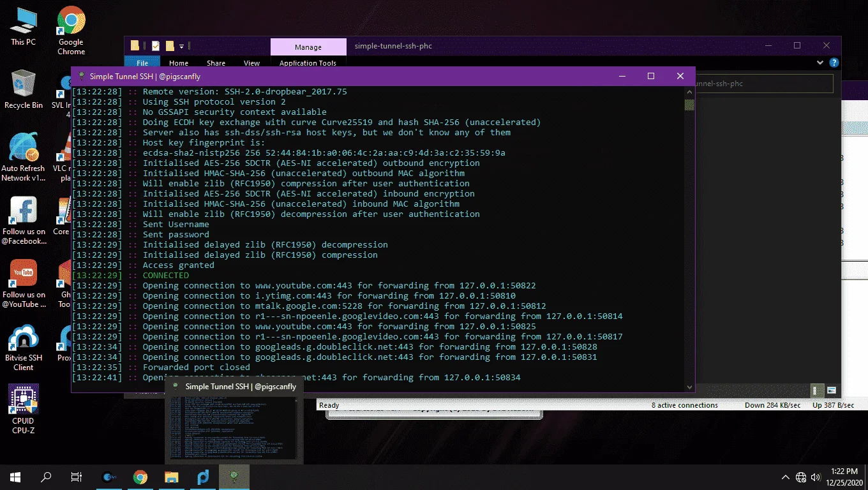Open the Follow us on YouTube shortcut
868x490 pixels.
[x=24, y=284]
